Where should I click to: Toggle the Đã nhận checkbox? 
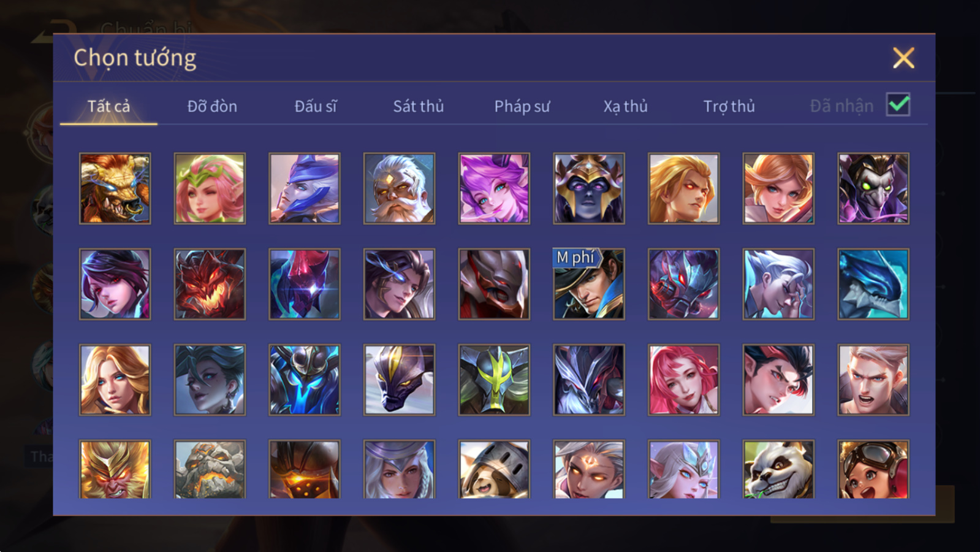click(898, 105)
